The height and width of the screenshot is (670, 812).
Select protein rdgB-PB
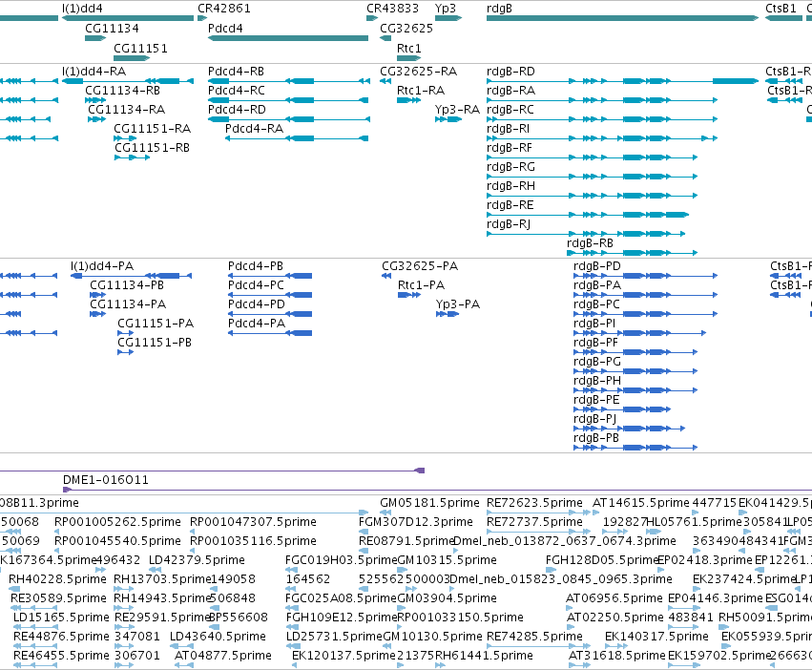point(596,438)
